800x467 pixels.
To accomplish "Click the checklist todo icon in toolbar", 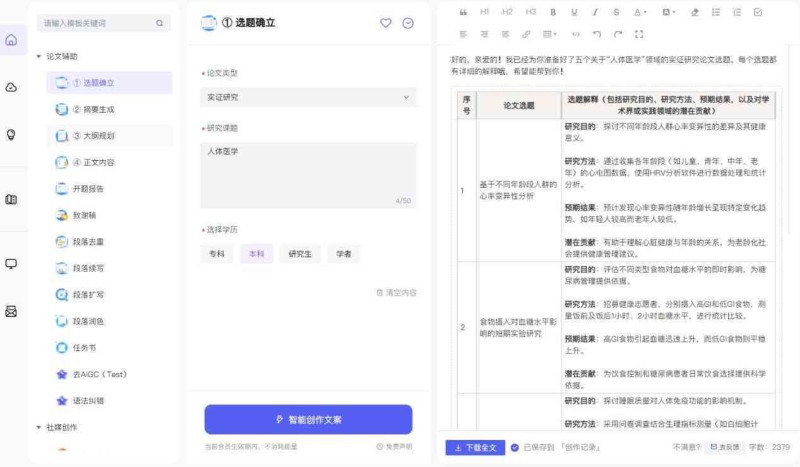I will [x=757, y=12].
